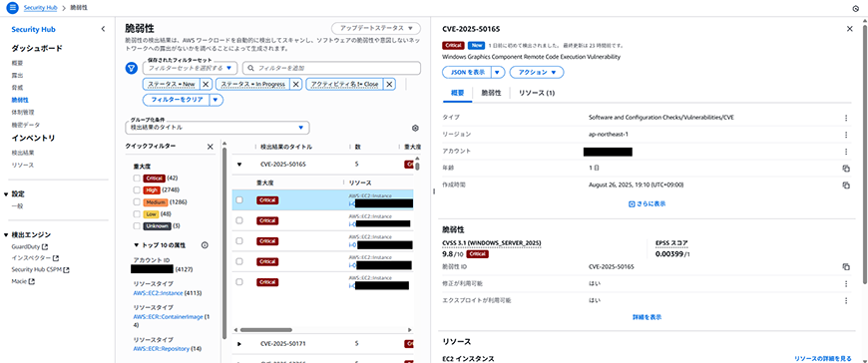Open the hamburger navigation menu icon

tap(13, 8)
